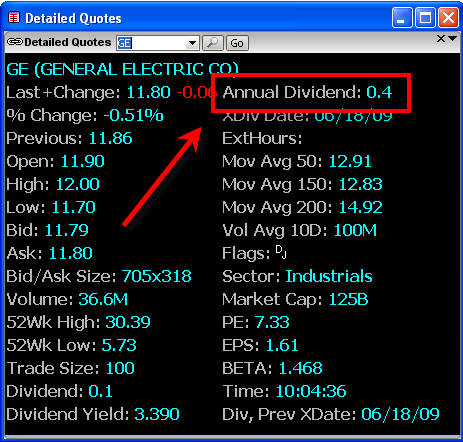The image size is (463, 442).
Task: Click the Last+Change 11.80 value
Action: pos(149,92)
